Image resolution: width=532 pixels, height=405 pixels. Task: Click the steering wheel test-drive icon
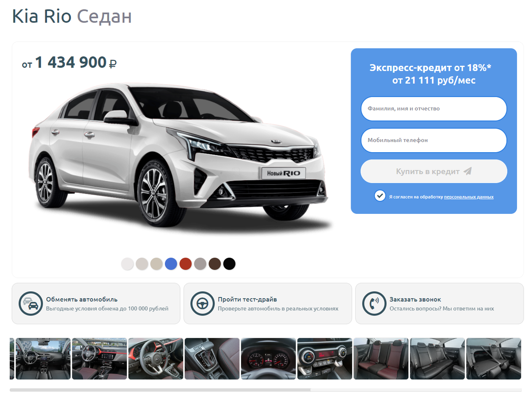click(x=203, y=303)
